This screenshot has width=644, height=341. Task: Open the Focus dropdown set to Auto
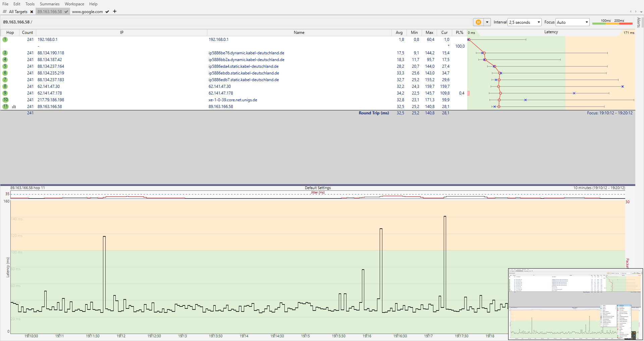[572, 22]
